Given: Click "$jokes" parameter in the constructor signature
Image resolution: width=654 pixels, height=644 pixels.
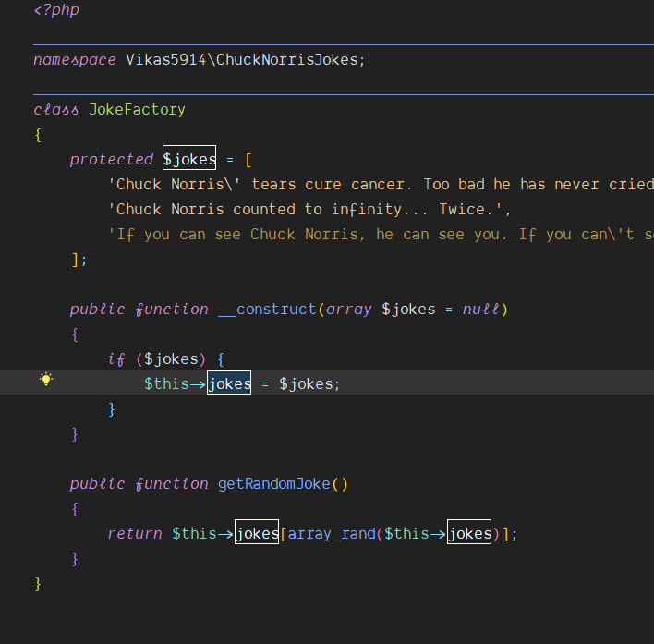Looking at the screenshot, I should (x=408, y=310).
